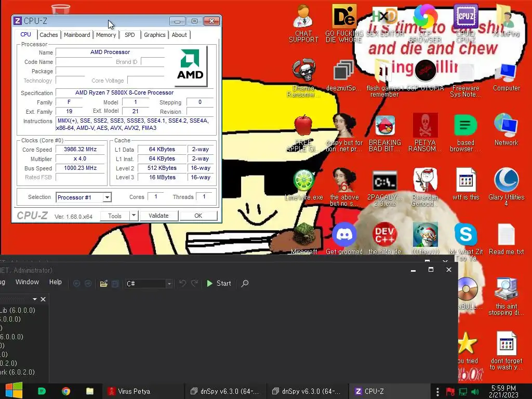
Task: Switch to CPU-Z taskbar button
Action: [x=390, y=391]
